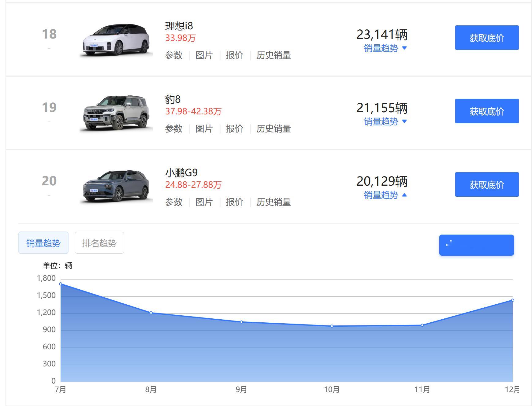Click the 37.98-42.38万 price text
The image size is (532, 408).
193,112
